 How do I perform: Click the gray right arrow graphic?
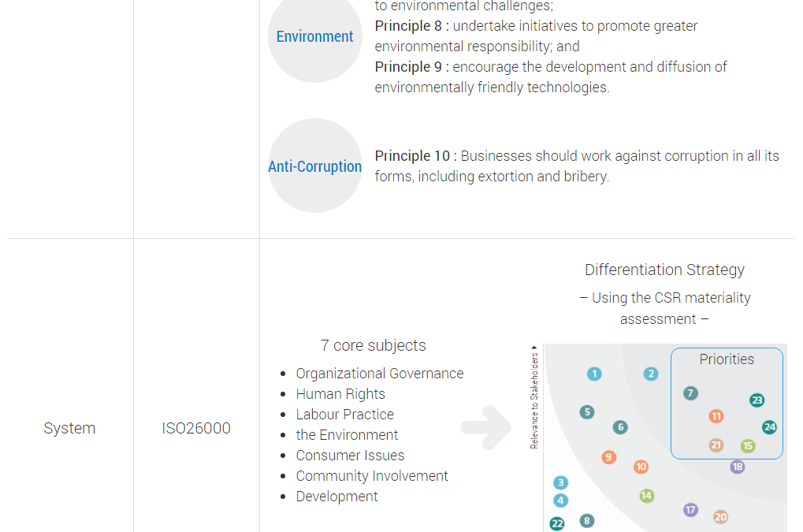point(486,427)
